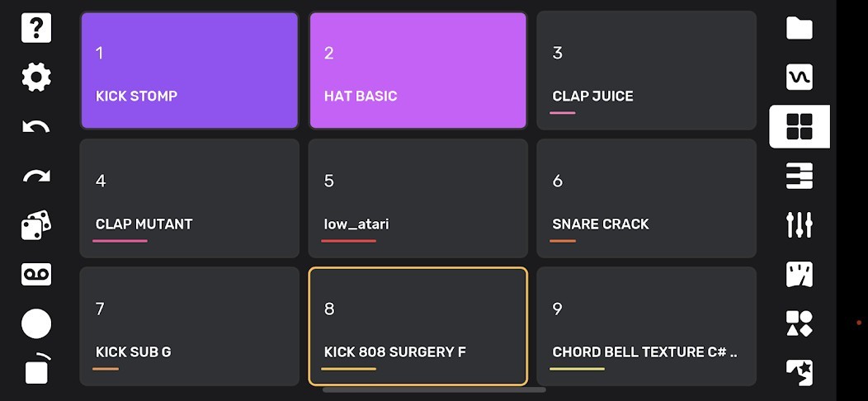
Task: Open the help question mark icon
Action: pos(36,28)
